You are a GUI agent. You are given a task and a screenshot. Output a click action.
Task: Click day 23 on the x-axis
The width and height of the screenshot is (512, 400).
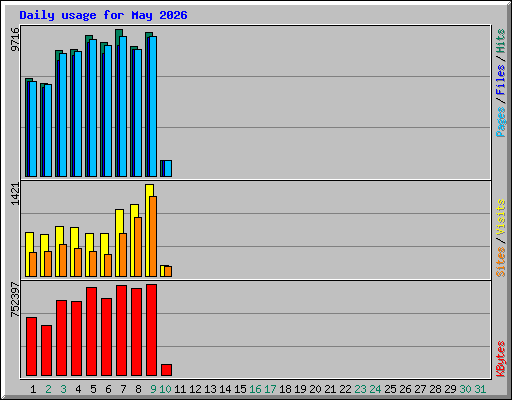[360, 389]
